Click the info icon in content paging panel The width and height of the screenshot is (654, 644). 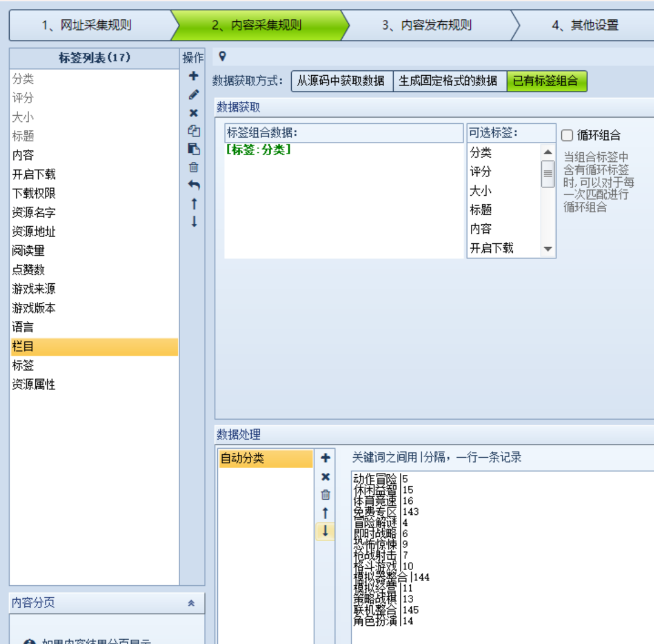tap(29, 641)
